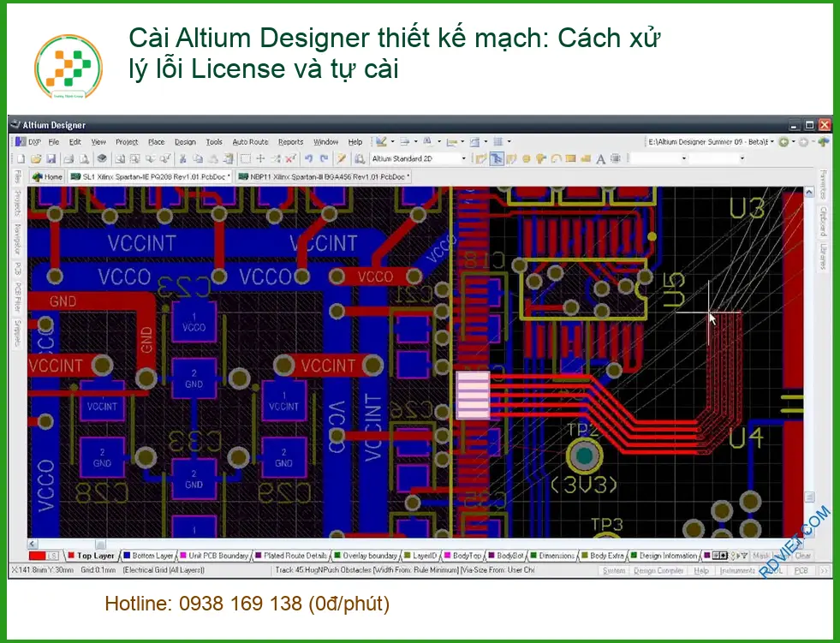840x643 pixels.
Task: Open the project path address dropdown
Action: (772, 142)
